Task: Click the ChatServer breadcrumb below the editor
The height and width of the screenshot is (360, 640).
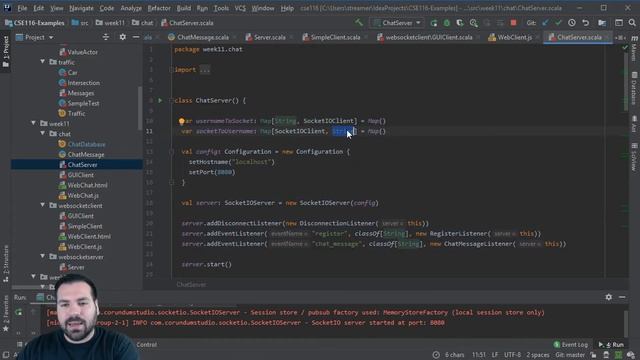Action: 191,284
